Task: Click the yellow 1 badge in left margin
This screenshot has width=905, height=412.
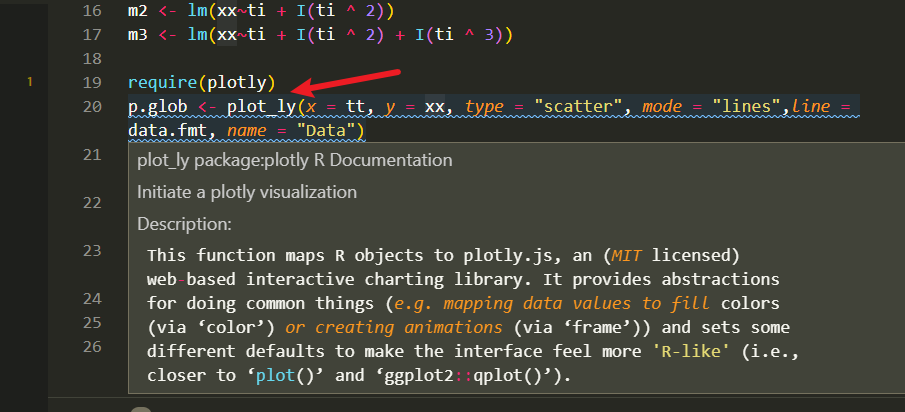Action: click(x=30, y=83)
